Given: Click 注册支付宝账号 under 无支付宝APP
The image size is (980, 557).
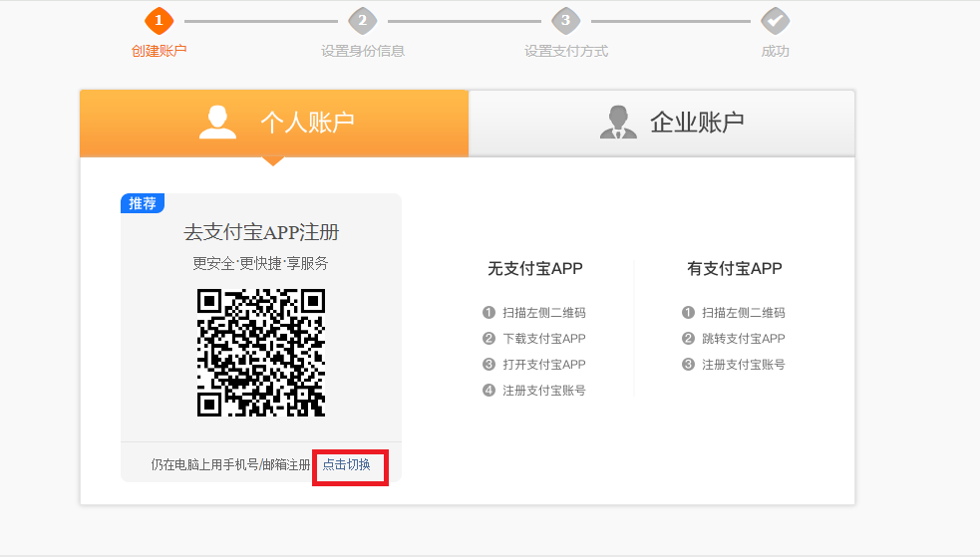Looking at the screenshot, I should pyautogui.click(x=543, y=391).
